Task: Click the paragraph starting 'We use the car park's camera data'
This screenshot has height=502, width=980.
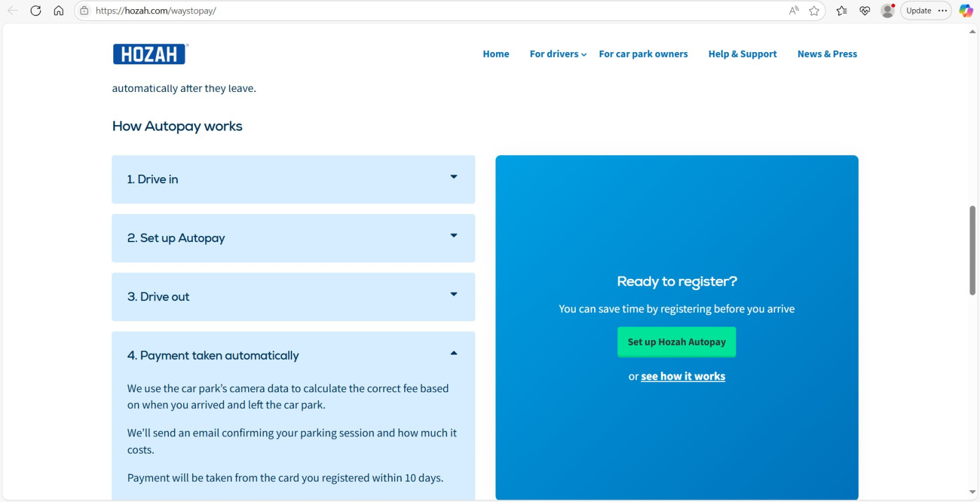Action: coord(288,397)
